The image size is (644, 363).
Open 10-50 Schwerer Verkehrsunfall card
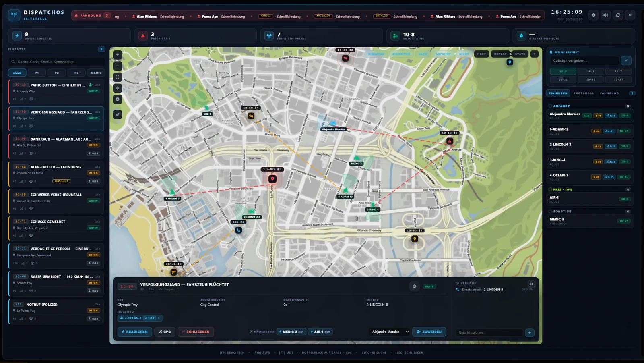[56, 201]
